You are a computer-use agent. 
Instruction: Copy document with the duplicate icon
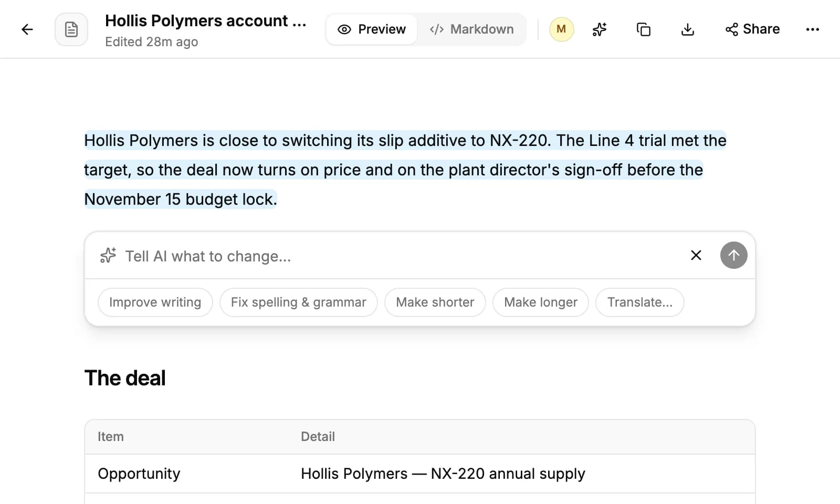[x=644, y=29]
